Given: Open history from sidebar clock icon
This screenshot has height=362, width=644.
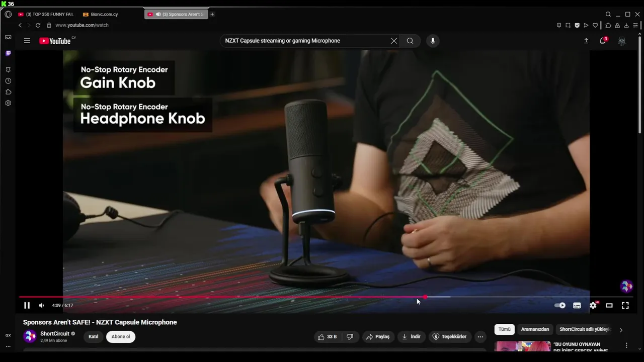Looking at the screenshot, I should tap(8, 81).
